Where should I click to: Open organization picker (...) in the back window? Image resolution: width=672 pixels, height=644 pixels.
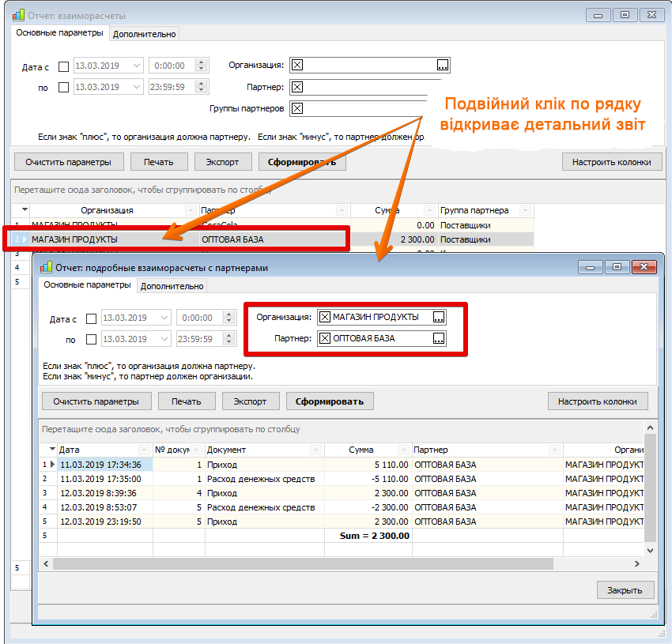(442, 65)
